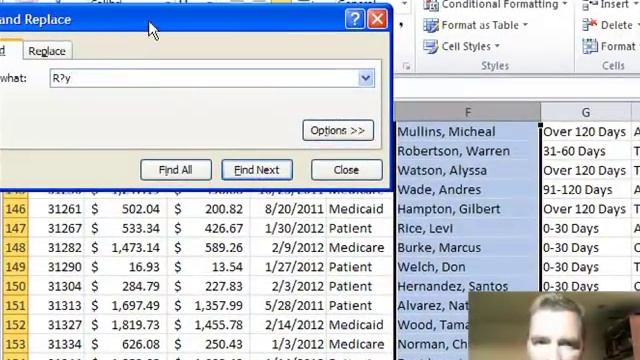Select row 146 header

[15, 209]
